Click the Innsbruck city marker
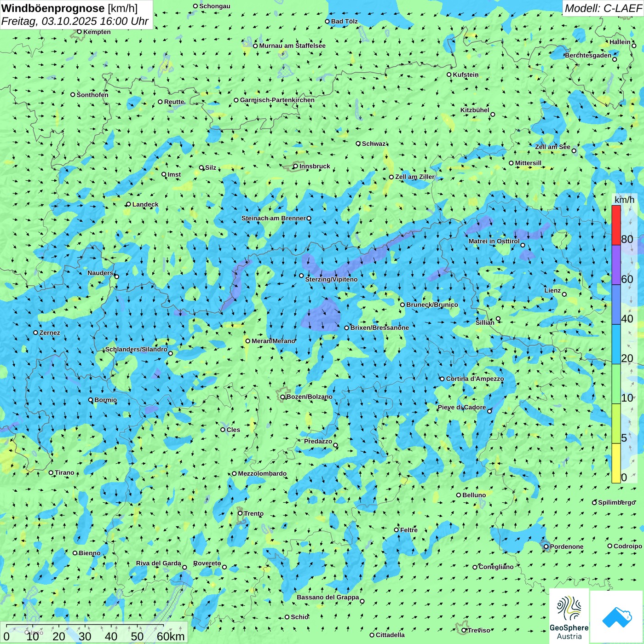This screenshot has height=644, width=644. [295, 166]
